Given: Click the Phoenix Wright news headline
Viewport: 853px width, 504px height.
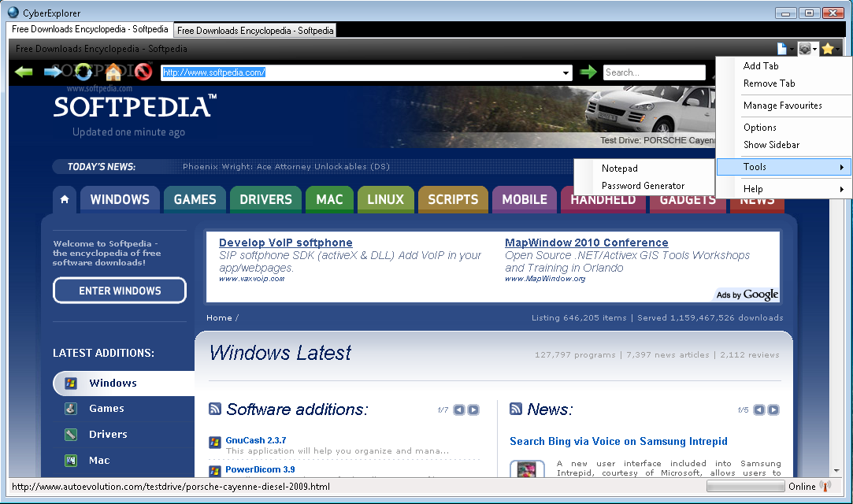Looking at the screenshot, I should [286, 167].
